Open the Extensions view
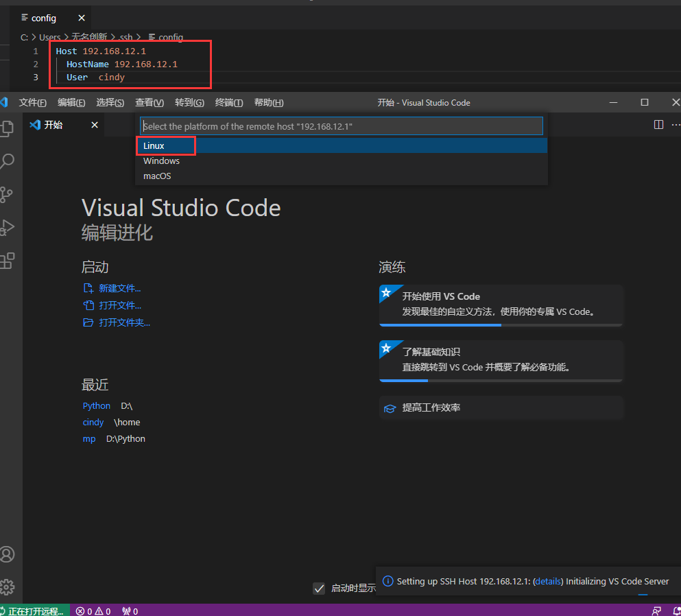The height and width of the screenshot is (616, 681). pyautogui.click(x=7, y=261)
